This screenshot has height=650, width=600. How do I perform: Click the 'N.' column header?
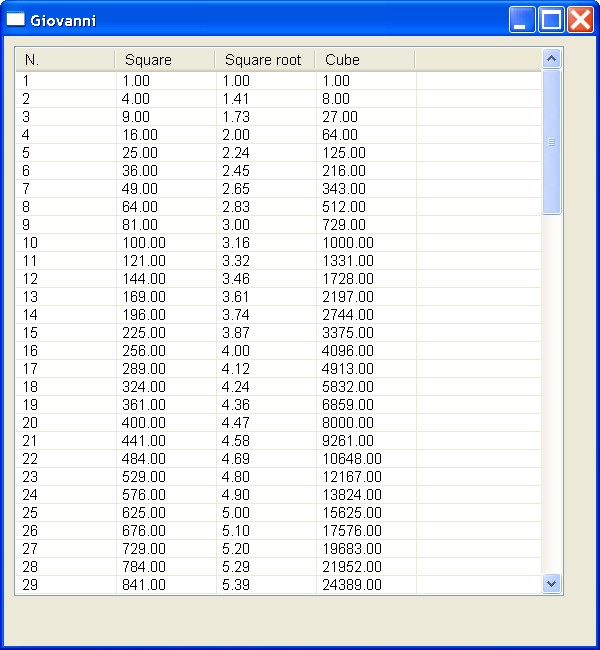pos(65,60)
